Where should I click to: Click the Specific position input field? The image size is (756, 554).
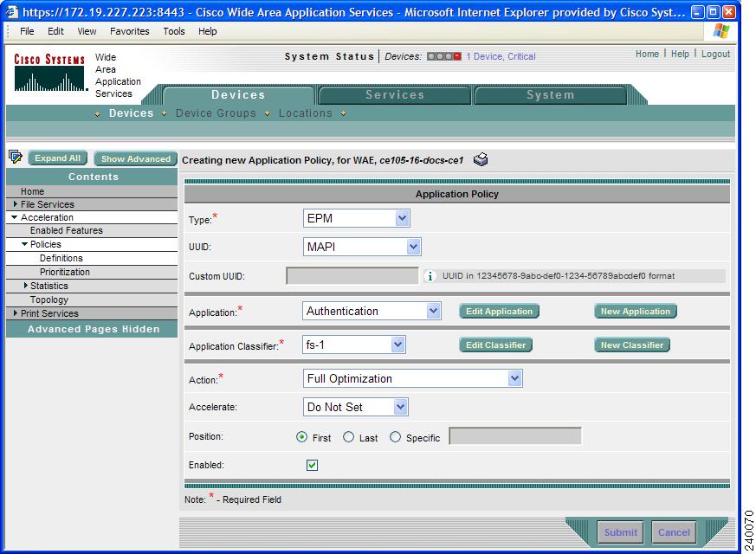(515, 436)
